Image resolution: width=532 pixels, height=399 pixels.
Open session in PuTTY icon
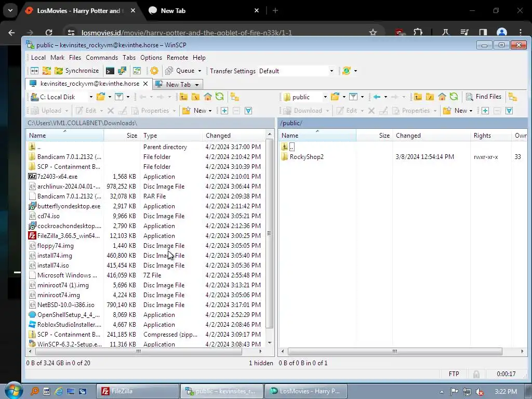click(x=122, y=71)
